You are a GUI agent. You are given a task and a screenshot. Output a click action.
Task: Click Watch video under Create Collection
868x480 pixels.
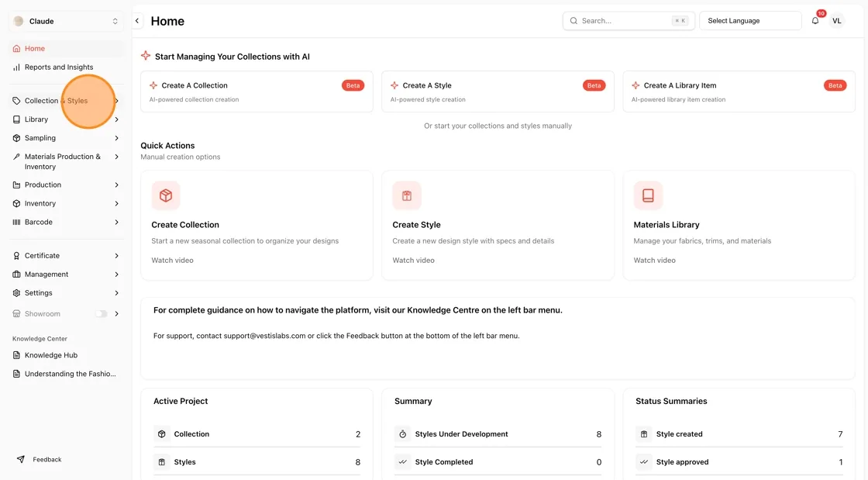click(172, 261)
